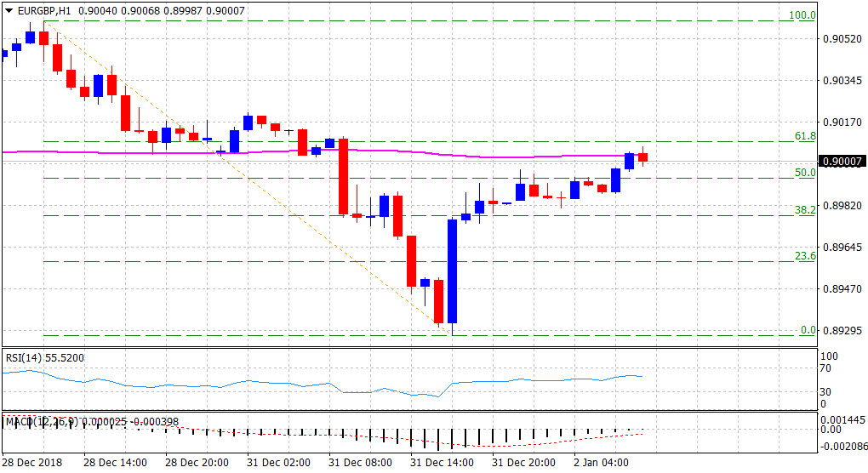
Task: Select the 31 Dec 14:00 time label
Action: (442, 463)
